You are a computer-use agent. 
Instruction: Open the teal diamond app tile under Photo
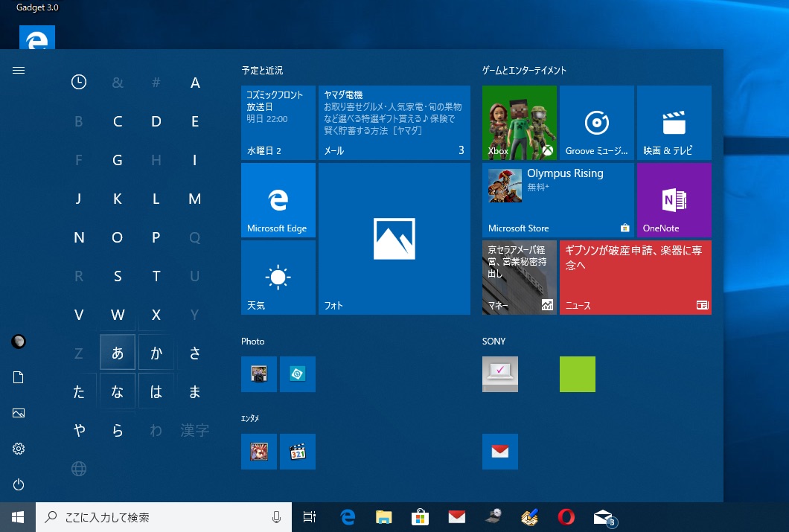click(298, 374)
